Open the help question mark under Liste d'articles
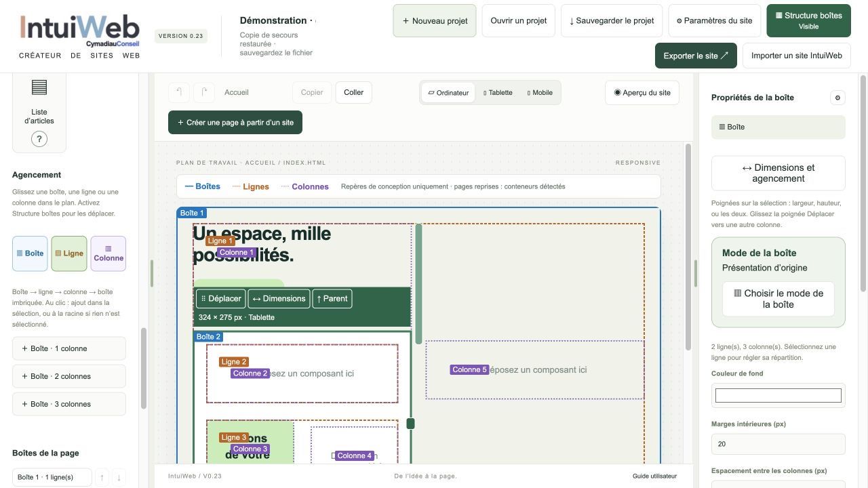868x488 pixels. pyautogui.click(x=39, y=139)
